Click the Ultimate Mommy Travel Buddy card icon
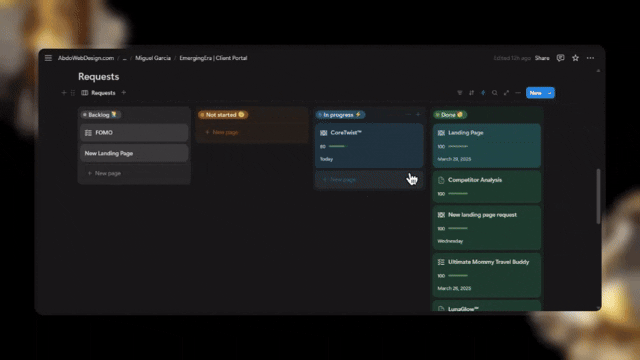The image size is (640, 360). pyautogui.click(x=441, y=262)
